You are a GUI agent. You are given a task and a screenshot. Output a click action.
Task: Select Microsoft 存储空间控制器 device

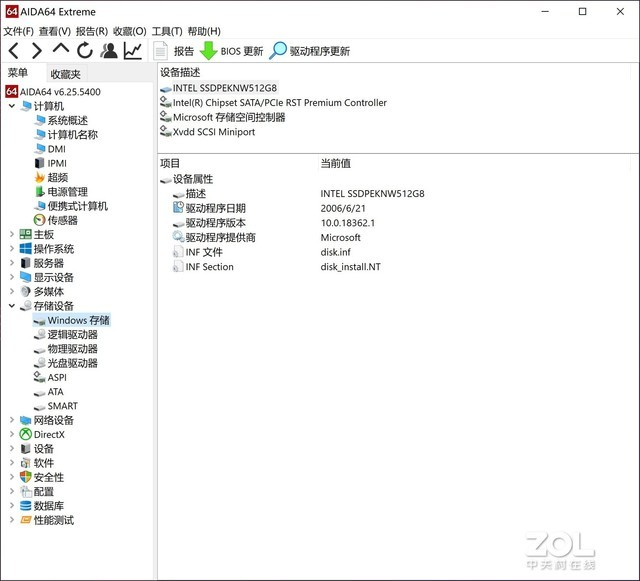coord(223,118)
